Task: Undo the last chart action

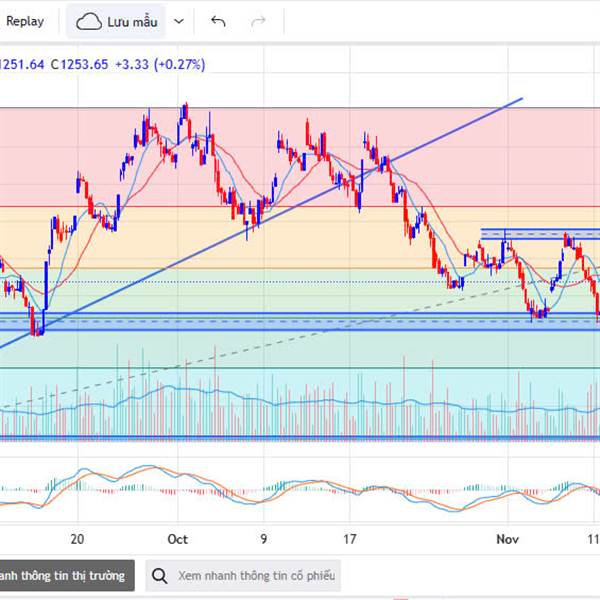Action: [218, 21]
